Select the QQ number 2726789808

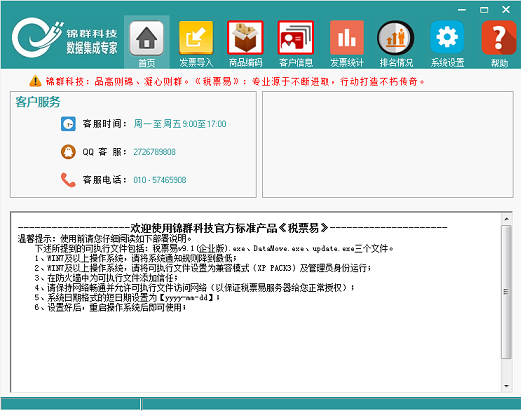click(x=154, y=152)
